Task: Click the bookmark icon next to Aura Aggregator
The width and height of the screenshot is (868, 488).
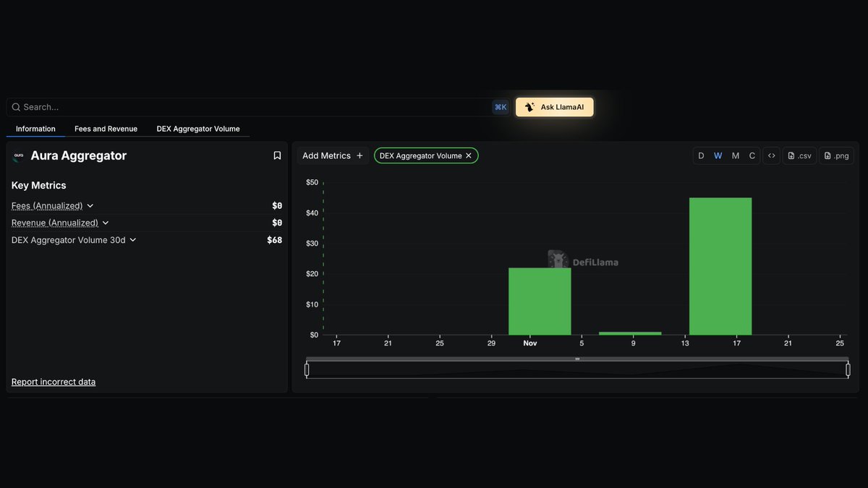Action: click(276, 155)
